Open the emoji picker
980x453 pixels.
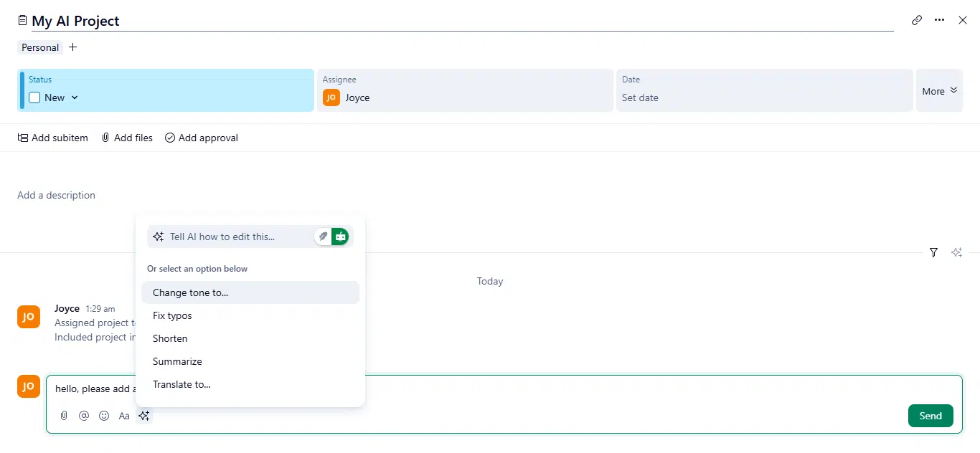click(x=104, y=416)
